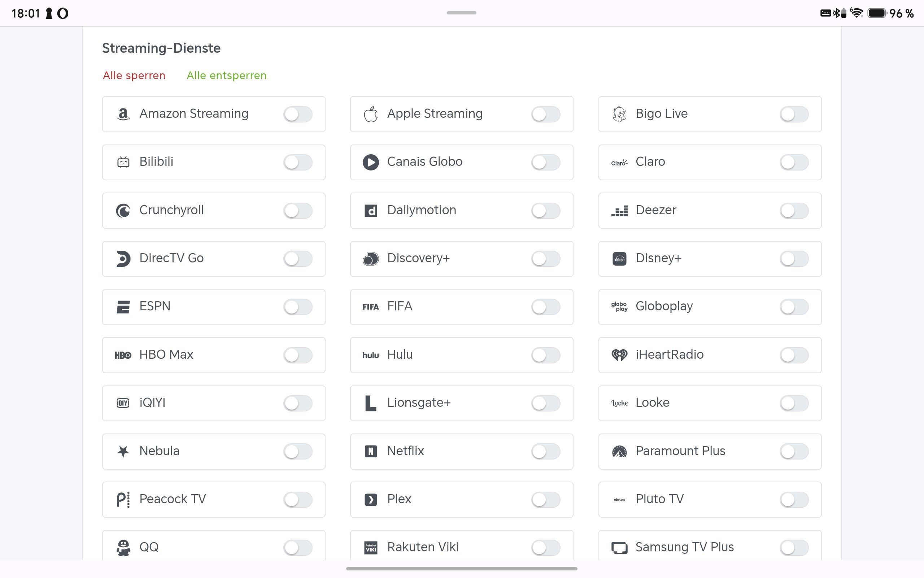Click the Globoplay logo icon
This screenshot has height=578, width=924.
[x=619, y=307]
